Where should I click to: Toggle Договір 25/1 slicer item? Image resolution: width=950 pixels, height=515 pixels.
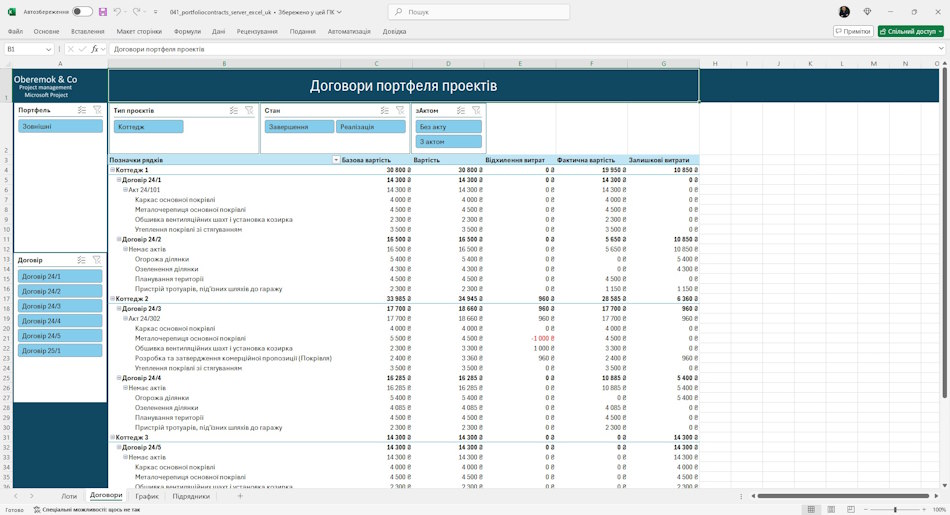[x=60, y=350]
